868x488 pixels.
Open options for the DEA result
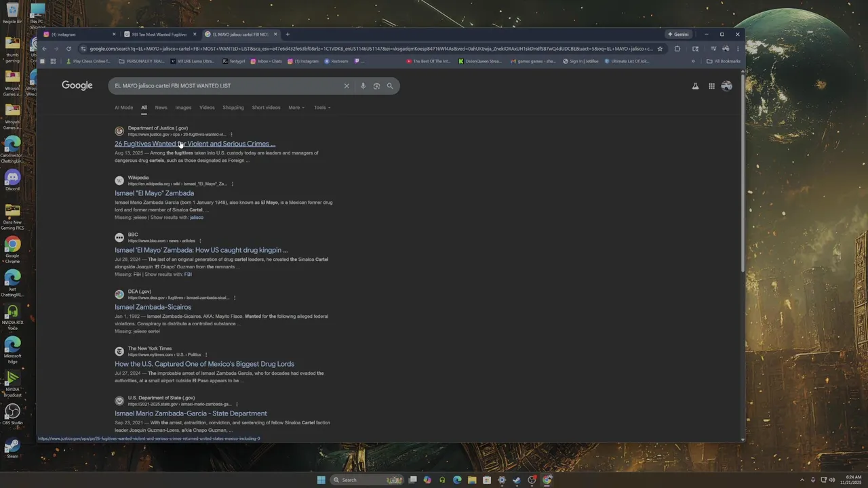pyautogui.click(x=235, y=298)
